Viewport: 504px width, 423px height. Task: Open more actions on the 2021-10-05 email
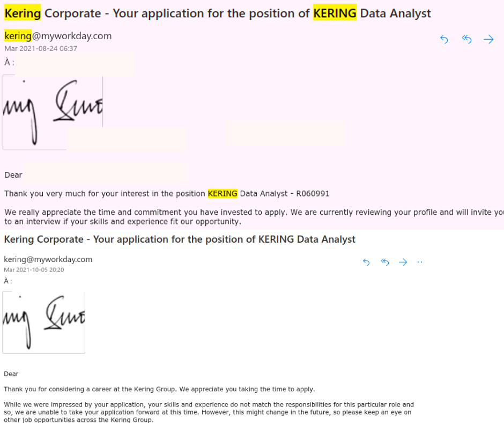(420, 262)
